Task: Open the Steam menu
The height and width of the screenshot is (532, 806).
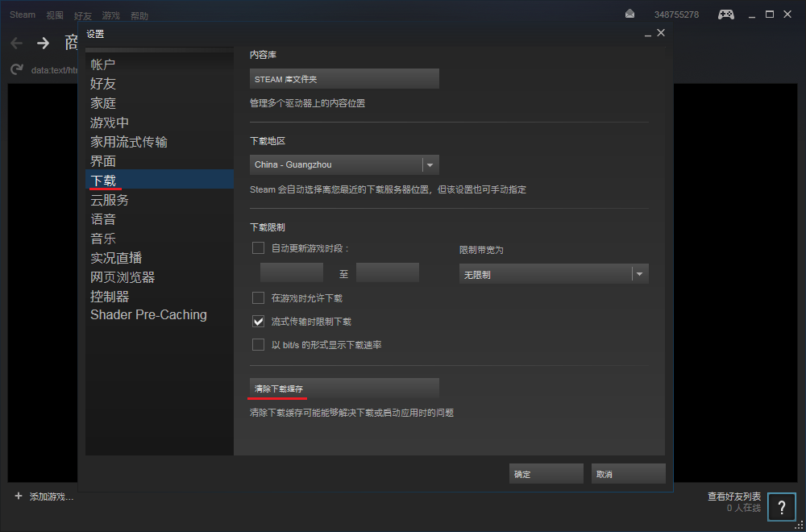Action: click(x=23, y=15)
